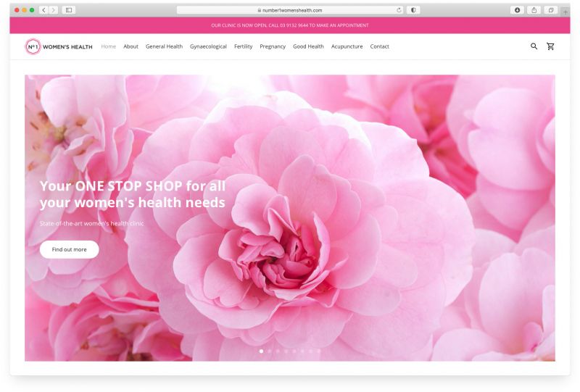Show Safari tab overview
The height and width of the screenshot is (392, 580).
point(551,10)
